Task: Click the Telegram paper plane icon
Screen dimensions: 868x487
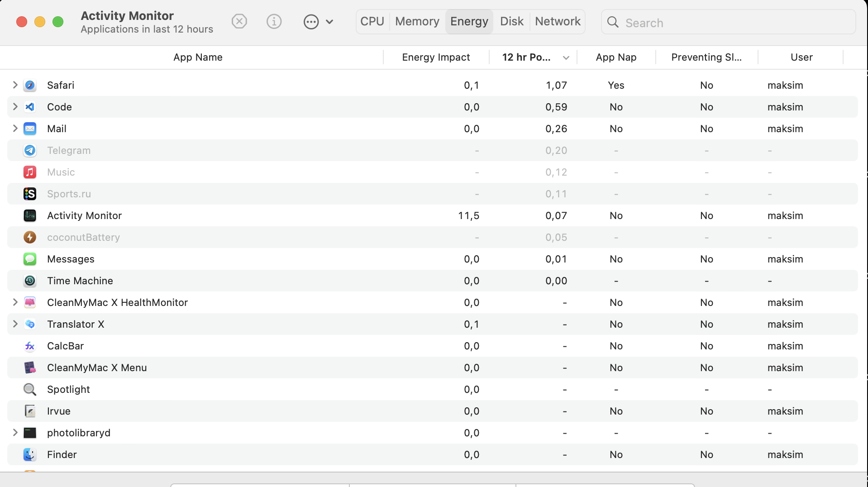Action: point(30,150)
